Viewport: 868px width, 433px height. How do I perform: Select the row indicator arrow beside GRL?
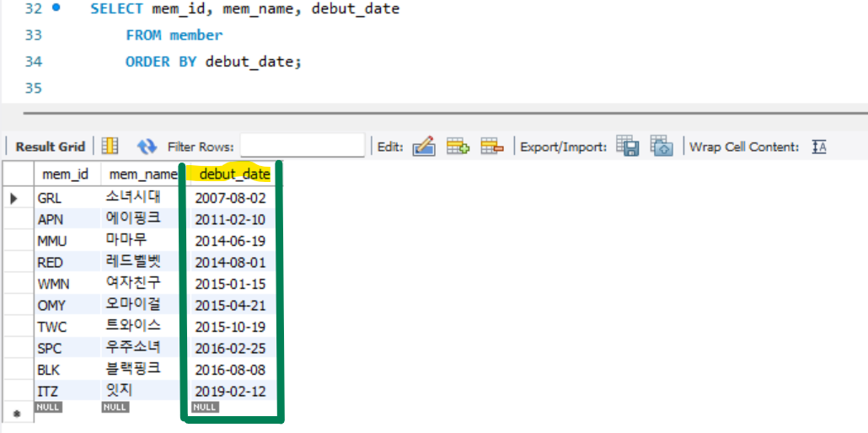[15, 198]
